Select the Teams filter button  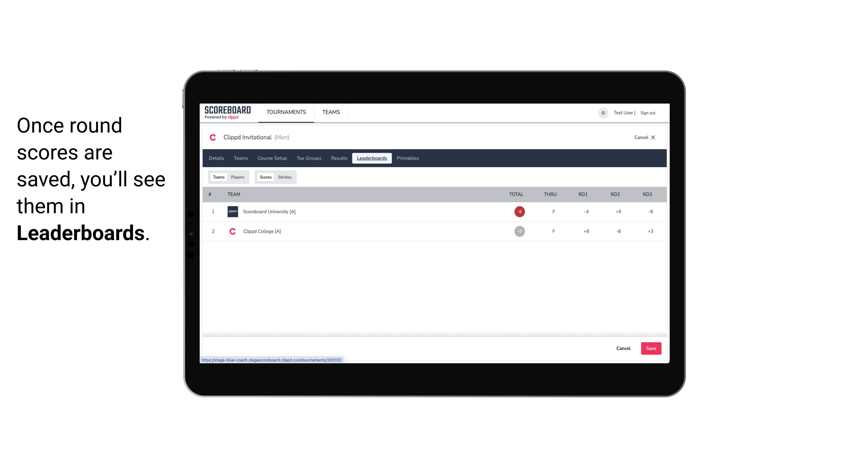coord(218,177)
